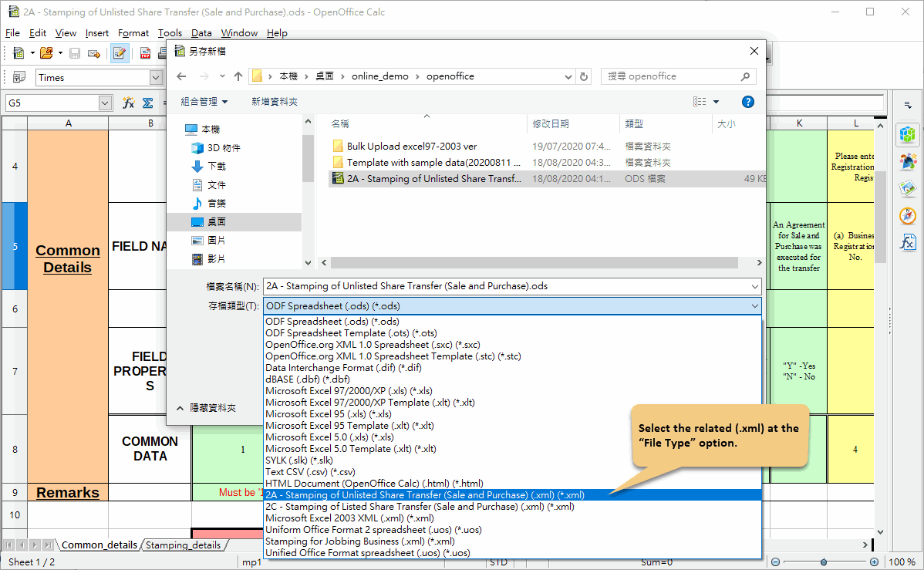Jump to the last sheet tab arrow
The width and height of the screenshot is (924, 570).
point(48,545)
